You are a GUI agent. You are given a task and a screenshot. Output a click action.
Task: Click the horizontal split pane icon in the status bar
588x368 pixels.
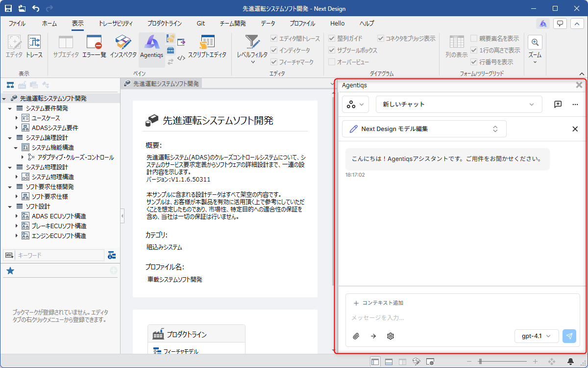389,362
